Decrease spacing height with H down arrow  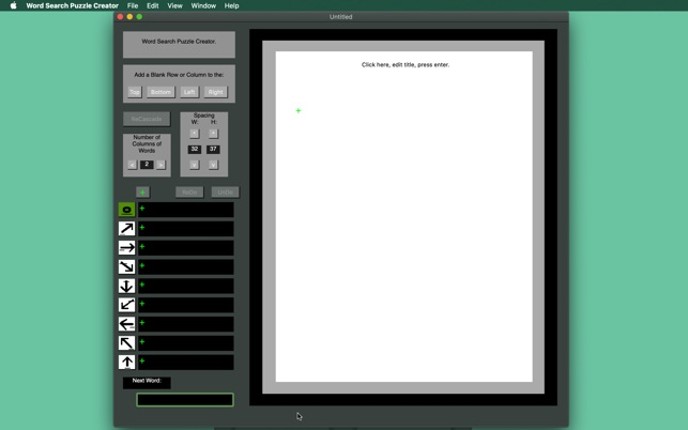pos(213,165)
